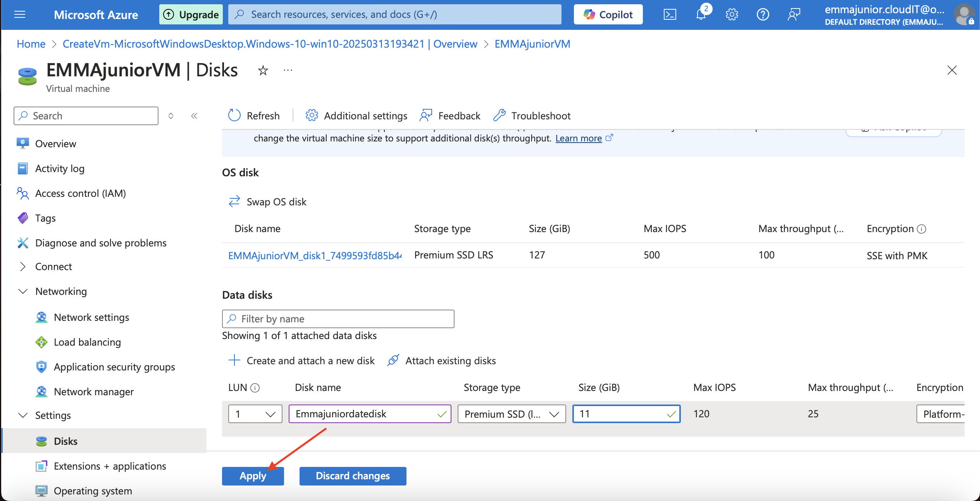Open the EMMAjuniorVM_disk1 OS disk link
The image size is (980, 501).
[315, 255]
